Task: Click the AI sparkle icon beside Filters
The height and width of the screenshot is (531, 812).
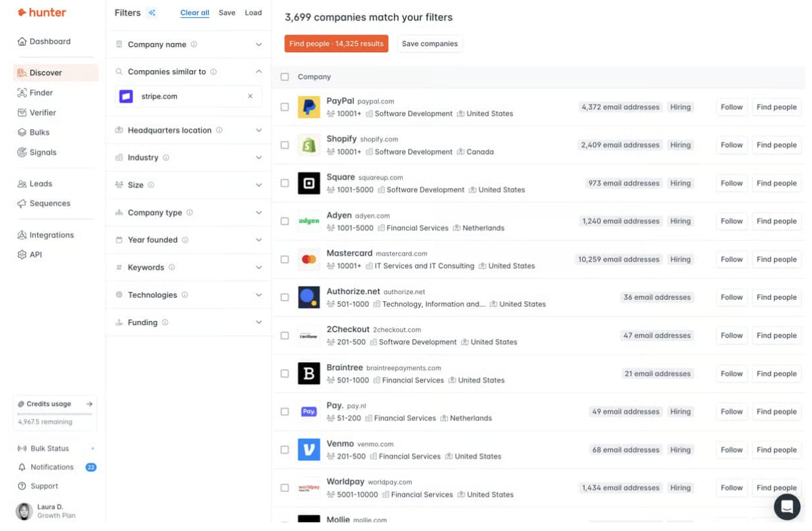Action: [152, 13]
